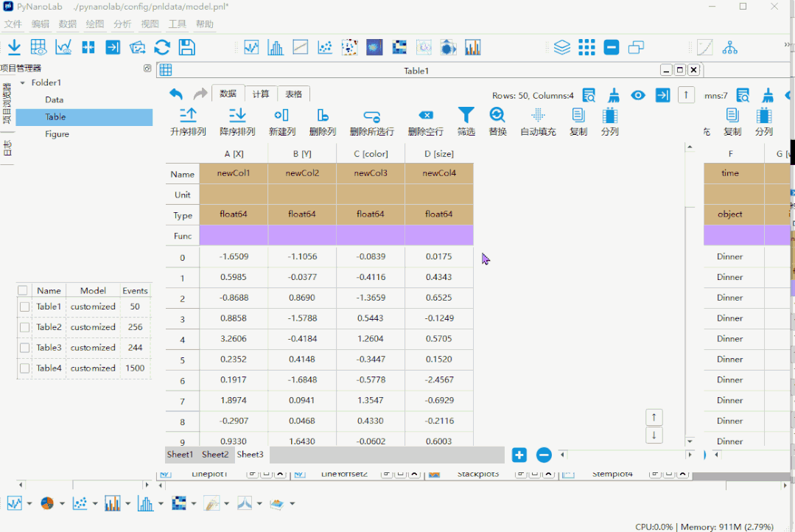Open dropdown arrow beside bottom bar chart icon
The height and width of the screenshot is (532, 795).
click(127, 503)
